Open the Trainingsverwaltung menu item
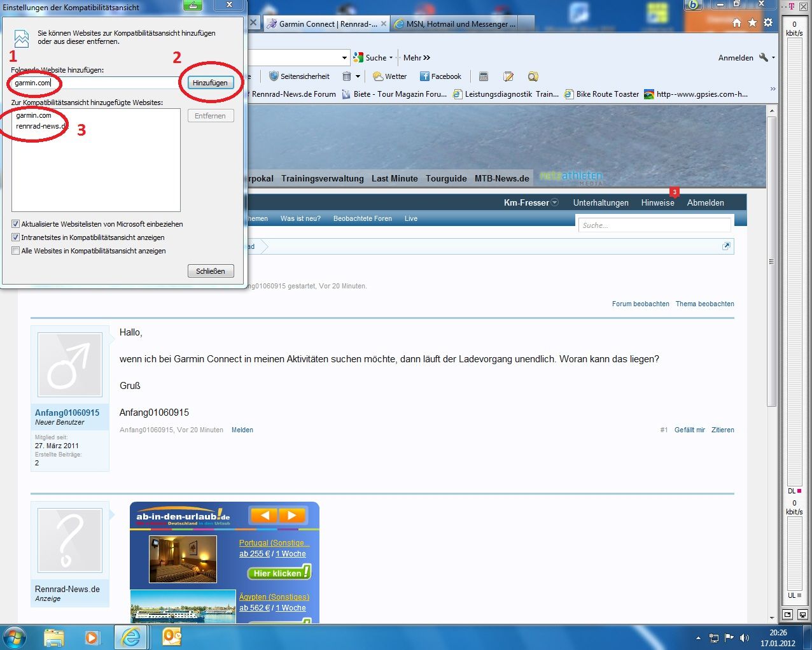 (323, 179)
